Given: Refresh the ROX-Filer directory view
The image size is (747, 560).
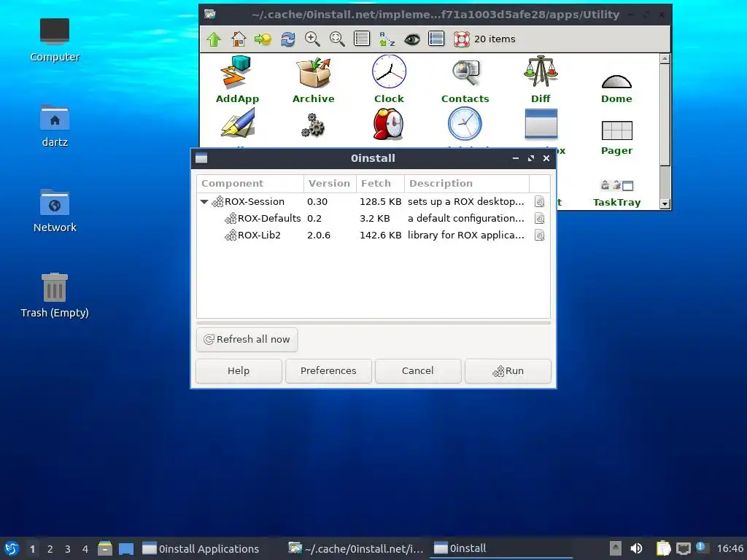Looking at the screenshot, I should click(287, 39).
